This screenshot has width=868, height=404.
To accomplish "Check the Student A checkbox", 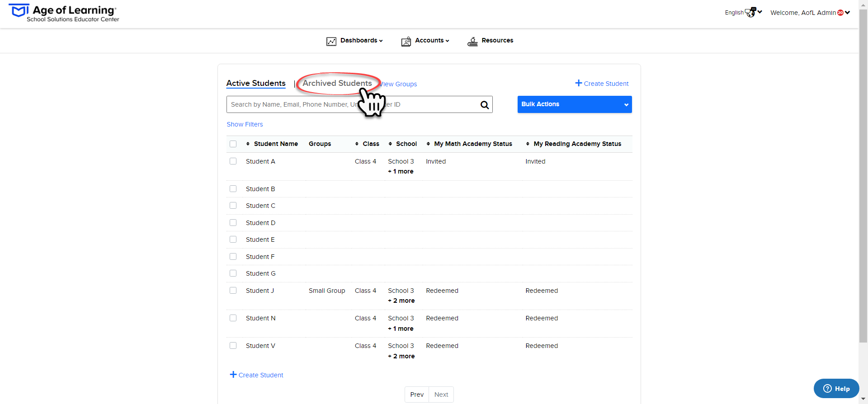I will point(233,161).
